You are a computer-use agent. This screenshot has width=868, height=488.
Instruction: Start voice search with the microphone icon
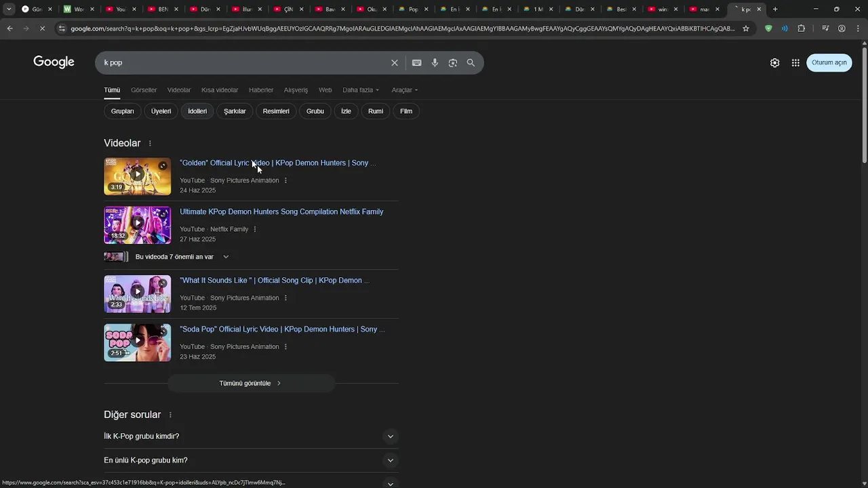tap(435, 62)
